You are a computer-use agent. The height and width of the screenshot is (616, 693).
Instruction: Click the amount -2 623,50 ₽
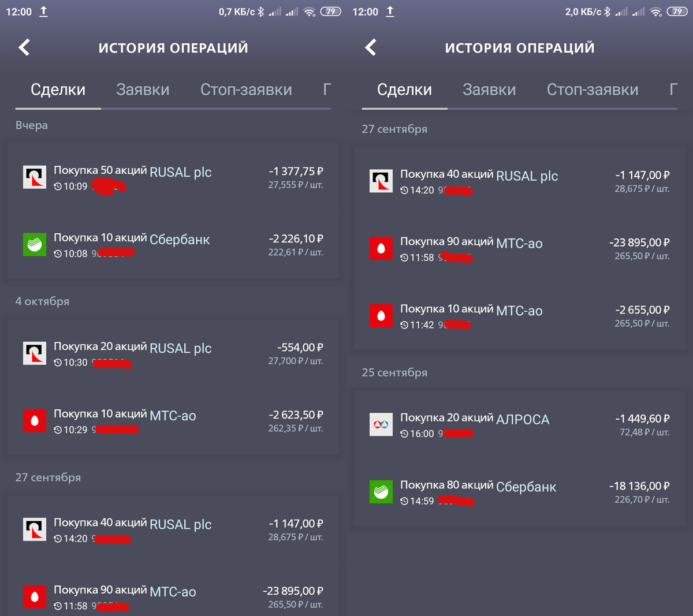[x=296, y=415]
